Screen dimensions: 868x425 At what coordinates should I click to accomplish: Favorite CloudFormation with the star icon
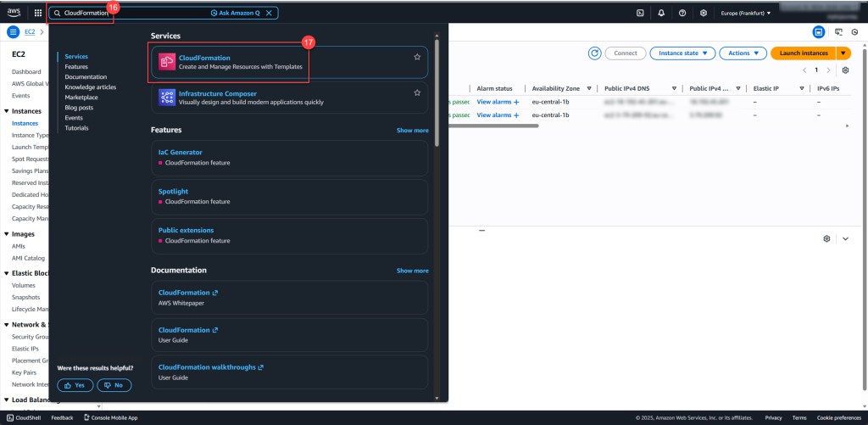pyautogui.click(x=417, y=57)
